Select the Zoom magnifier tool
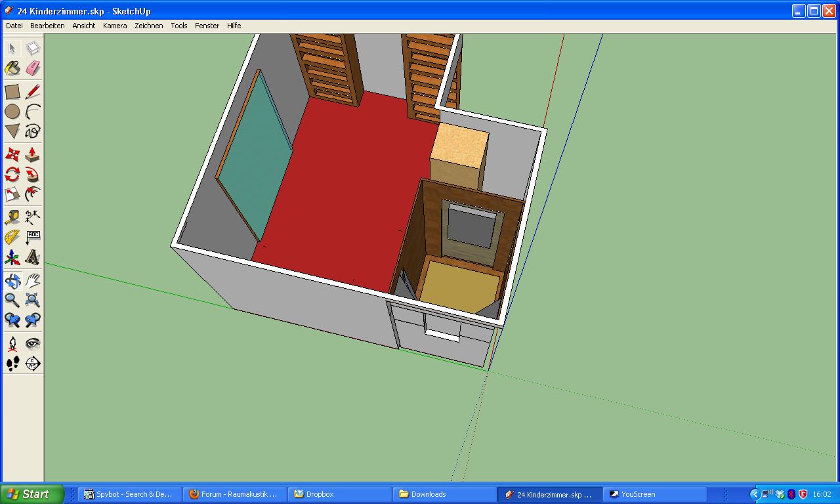The image size is (840, 504). [x=12, y=301]
